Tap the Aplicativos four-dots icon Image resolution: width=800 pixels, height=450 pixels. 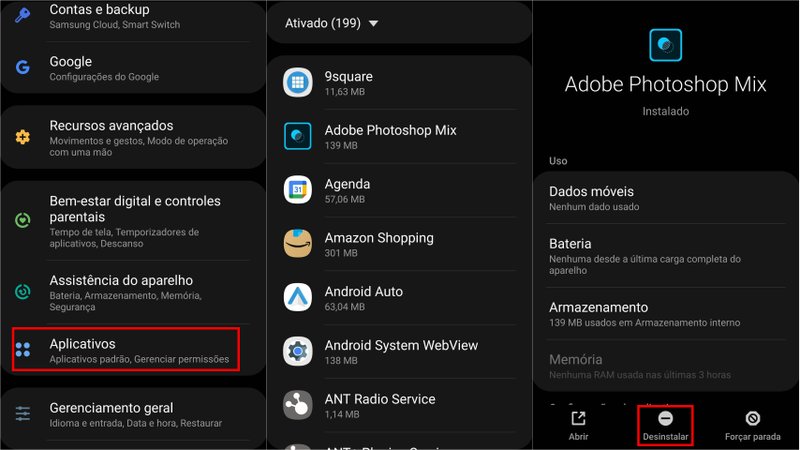(x=22, y=349)
